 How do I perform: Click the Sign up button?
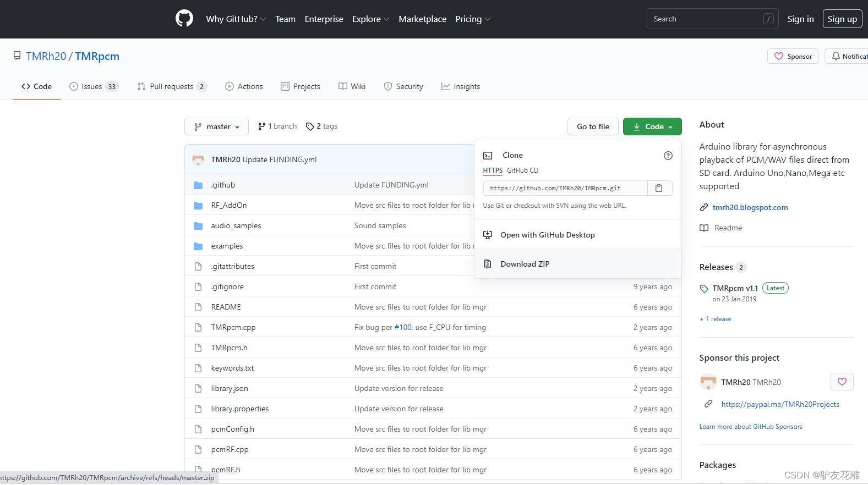842,19
